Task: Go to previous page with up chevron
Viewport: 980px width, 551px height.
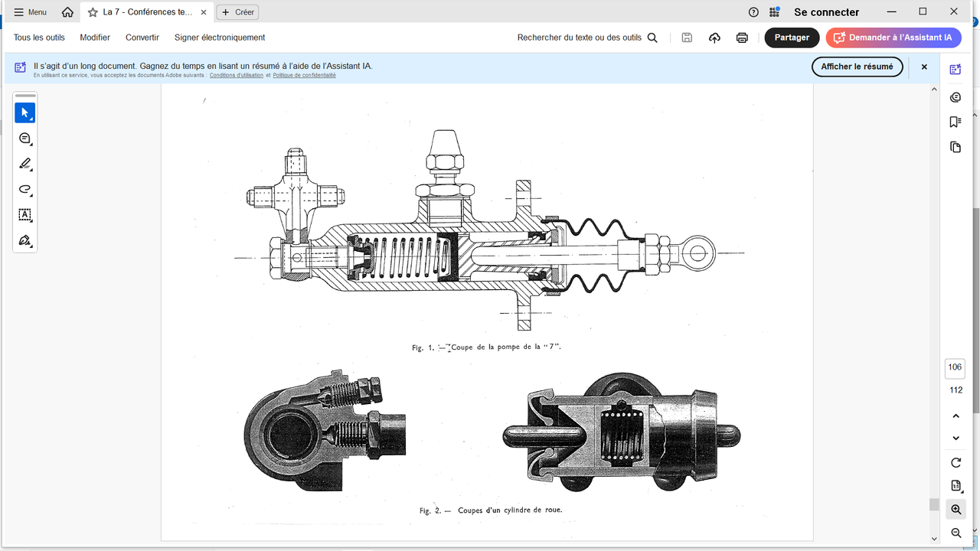Action: [955, 416]
